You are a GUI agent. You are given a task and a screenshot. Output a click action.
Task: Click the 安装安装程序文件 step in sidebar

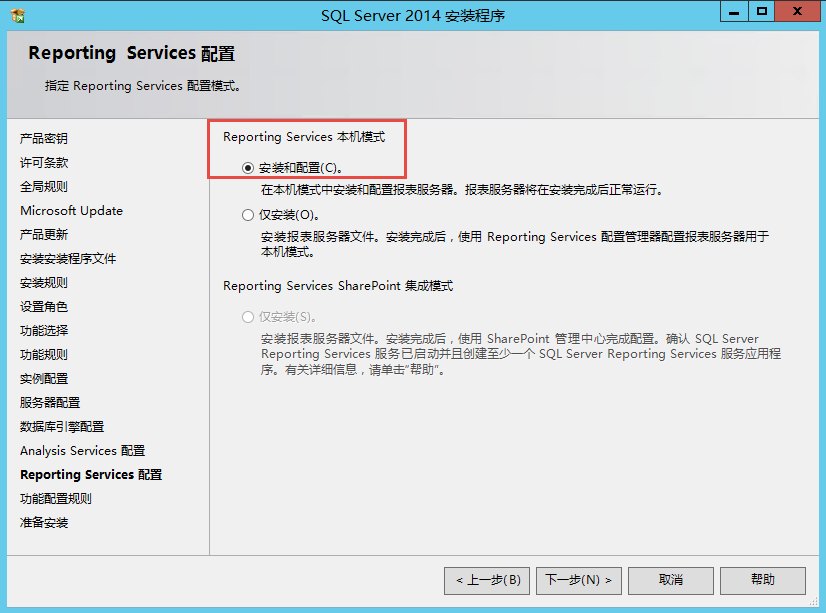pos(68,259)
